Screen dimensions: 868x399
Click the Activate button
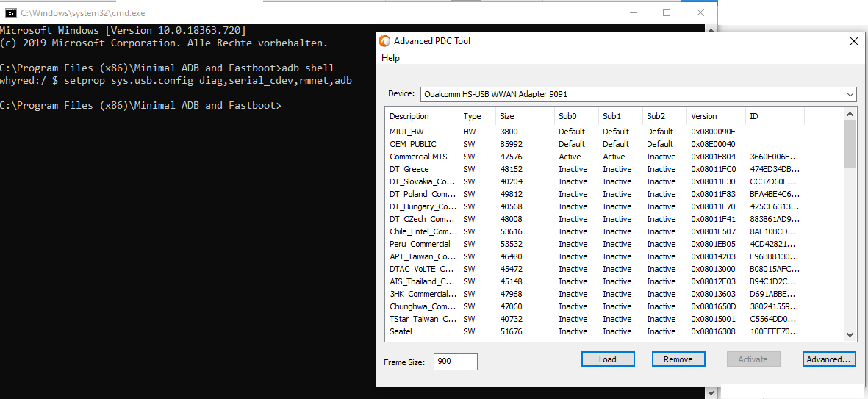[753, 359]
